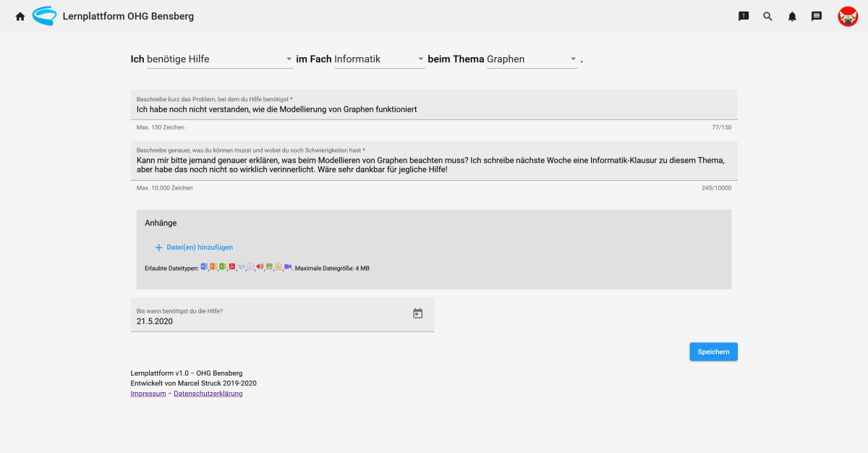Open the subject dropdown showing Informatik
Image resolution: width=868 pixels, height=453 pixels.
click(x=379, y=59)
